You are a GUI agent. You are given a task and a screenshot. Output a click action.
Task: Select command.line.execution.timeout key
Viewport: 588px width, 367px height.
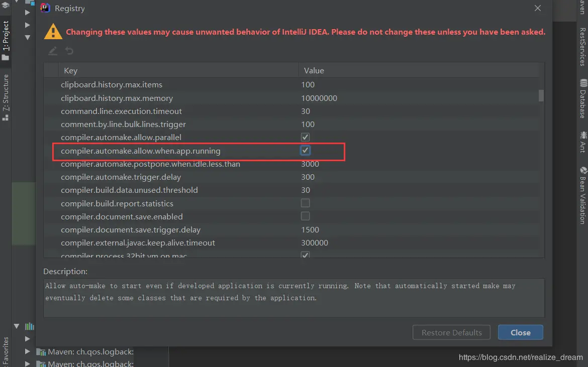pyautogui.click(x=121, y=111)
